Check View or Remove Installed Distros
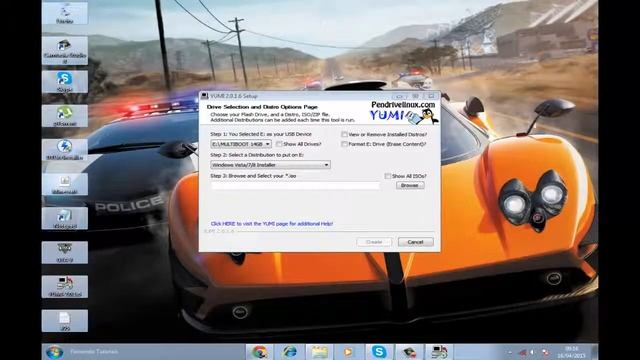The image size is (640, 360). click(344, 134)
